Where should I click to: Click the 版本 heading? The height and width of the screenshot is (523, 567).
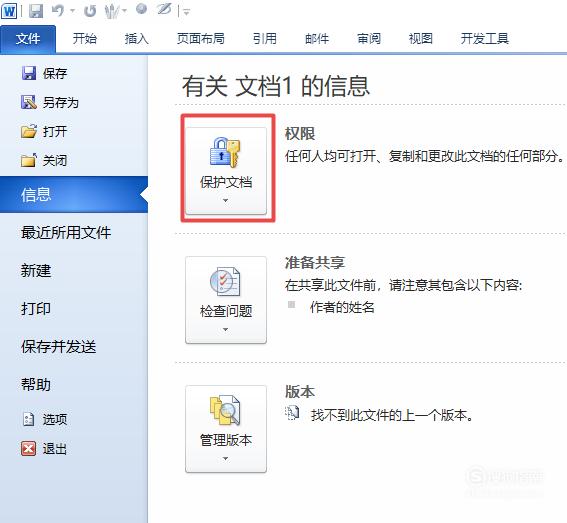coord(300,392)
